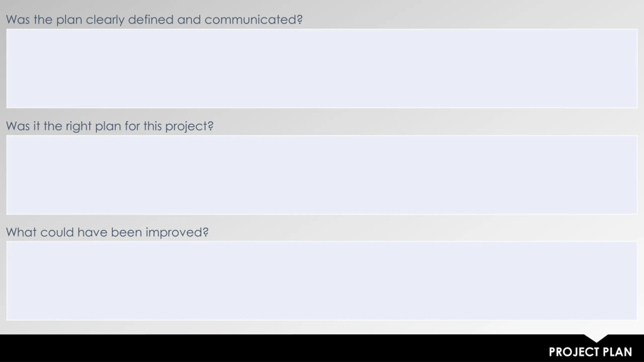Image resolution: width=644 pixels, height=362 pixels.
Task: Click the answer box under 'clearly defined and communicated'
Action: tap(322, 68)
